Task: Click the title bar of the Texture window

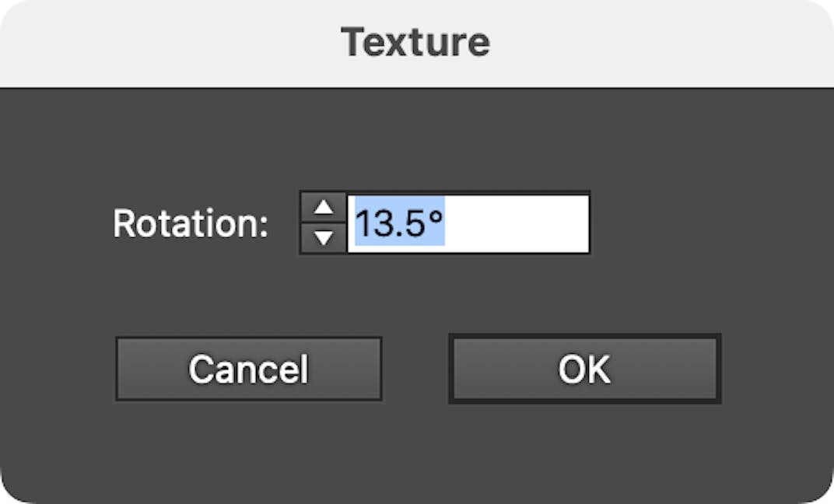Action: (417, 41)
